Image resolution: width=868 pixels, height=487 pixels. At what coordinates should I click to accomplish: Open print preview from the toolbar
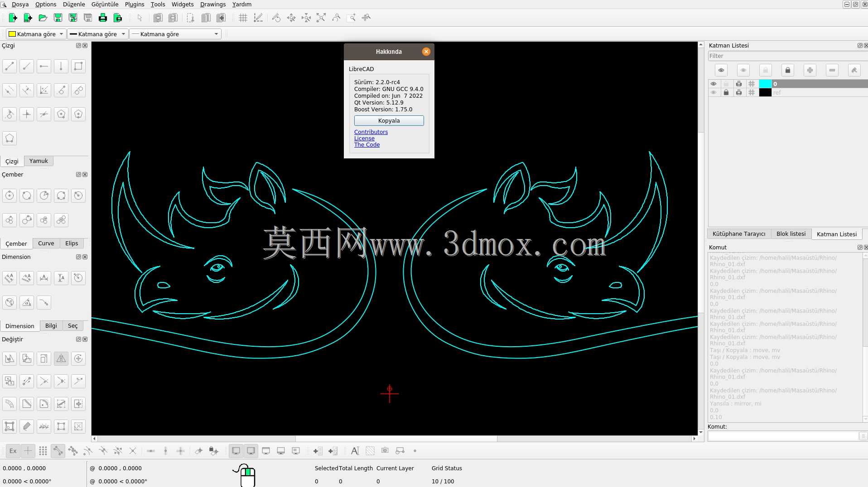click(x=117, y=18)
